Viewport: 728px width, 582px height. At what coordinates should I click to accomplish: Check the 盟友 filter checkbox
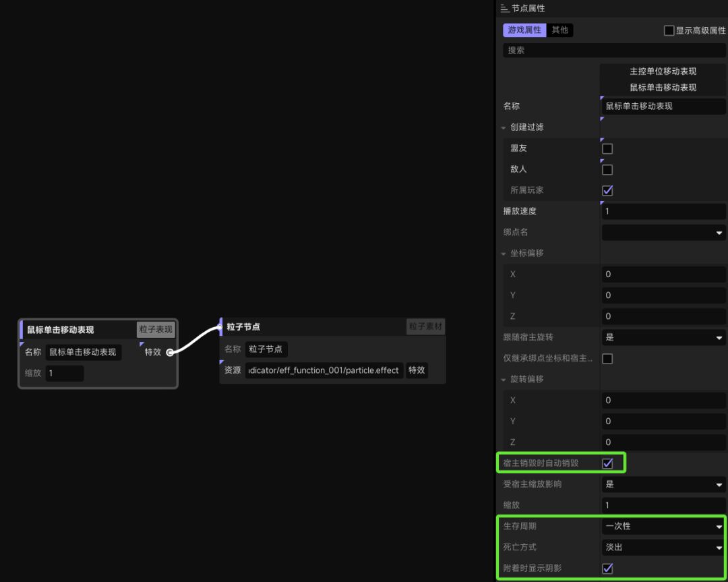(607, 148)
